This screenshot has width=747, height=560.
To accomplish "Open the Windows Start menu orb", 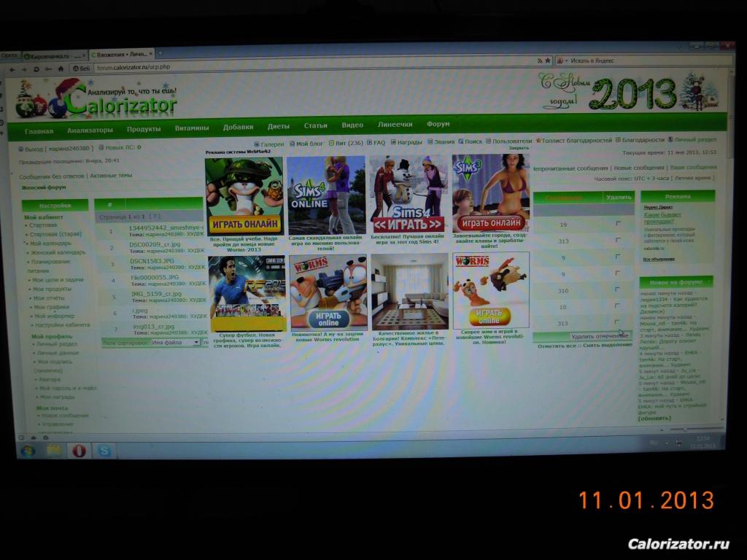I will click(x=28, y=450).
